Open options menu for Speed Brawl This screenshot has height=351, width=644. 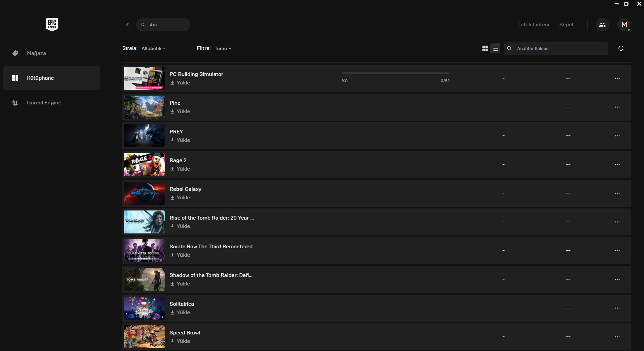617,337
